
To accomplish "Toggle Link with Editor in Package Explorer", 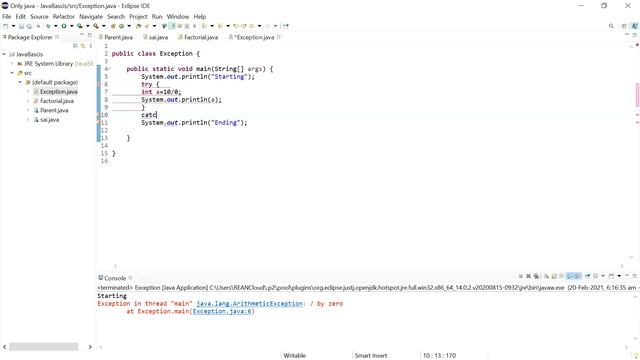I will tap(83, 46).
